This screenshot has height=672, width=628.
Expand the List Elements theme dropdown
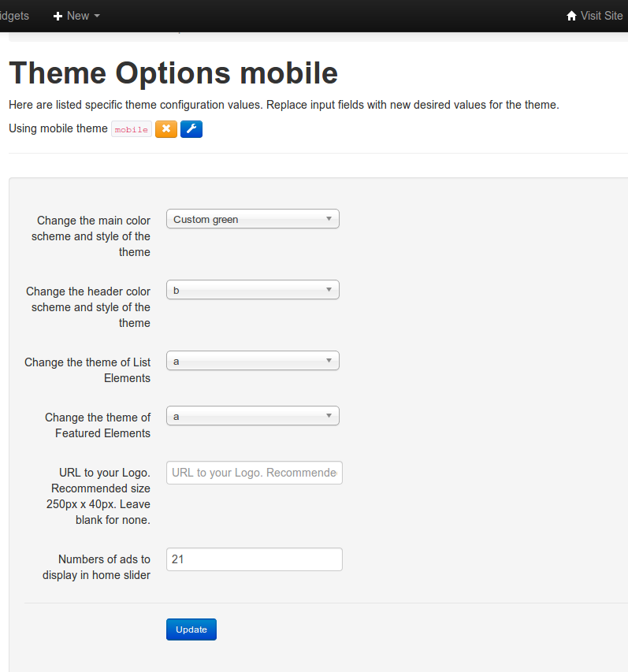(252, 361)
